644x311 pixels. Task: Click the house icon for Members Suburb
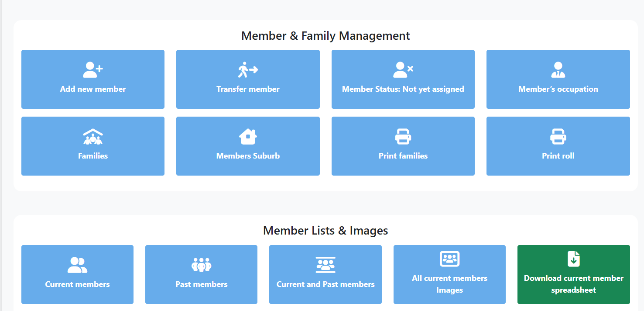coord(248,136)
